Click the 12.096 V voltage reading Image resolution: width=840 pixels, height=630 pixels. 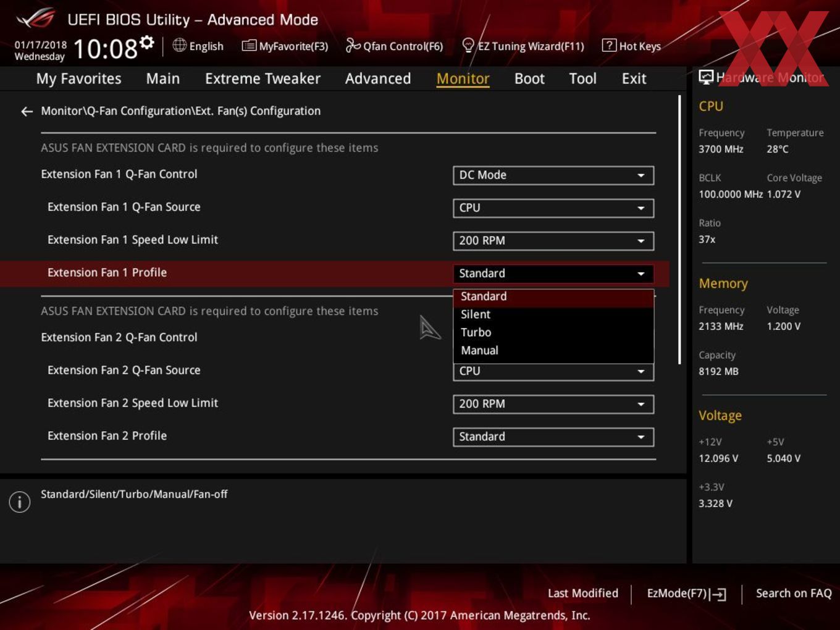718,459
